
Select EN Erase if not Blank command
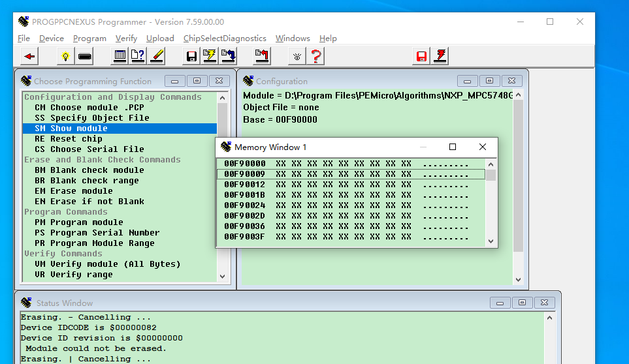120,201
